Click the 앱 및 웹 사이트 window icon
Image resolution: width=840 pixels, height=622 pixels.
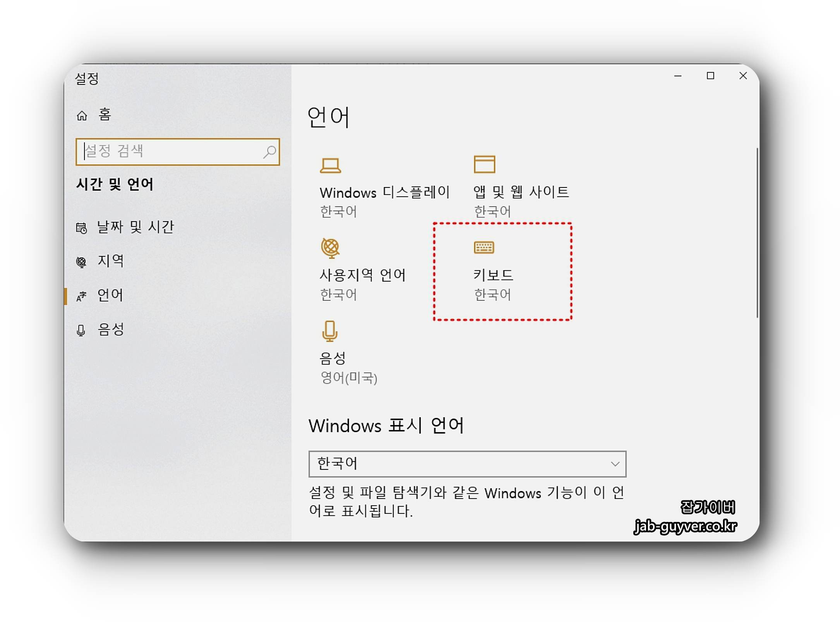click(x=484, y=164)
